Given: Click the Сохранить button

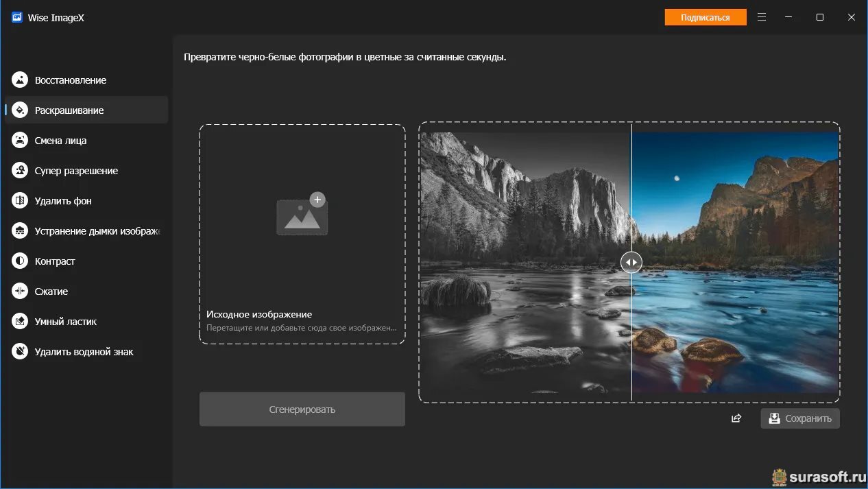Looking at the screenshot, I should [800, 418].
